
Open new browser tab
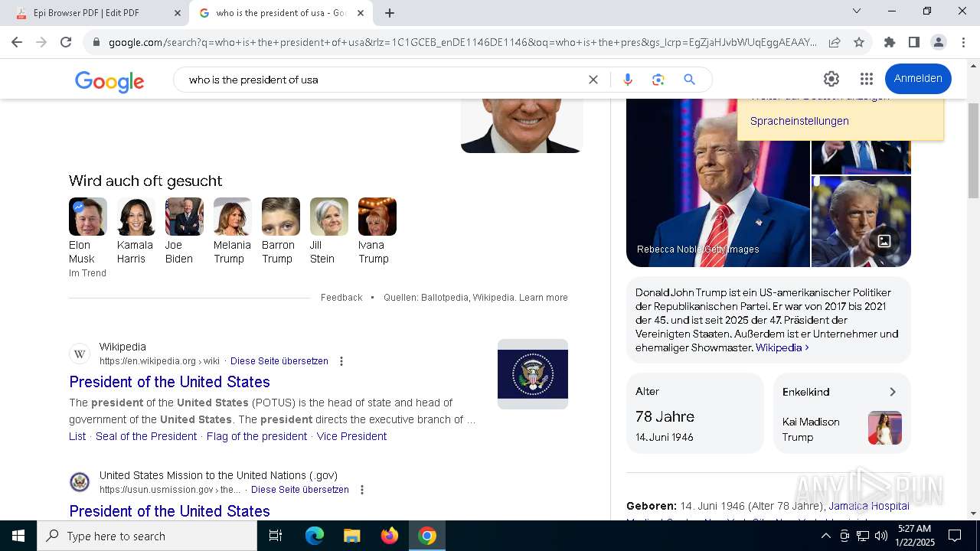[x=390, y=13]
